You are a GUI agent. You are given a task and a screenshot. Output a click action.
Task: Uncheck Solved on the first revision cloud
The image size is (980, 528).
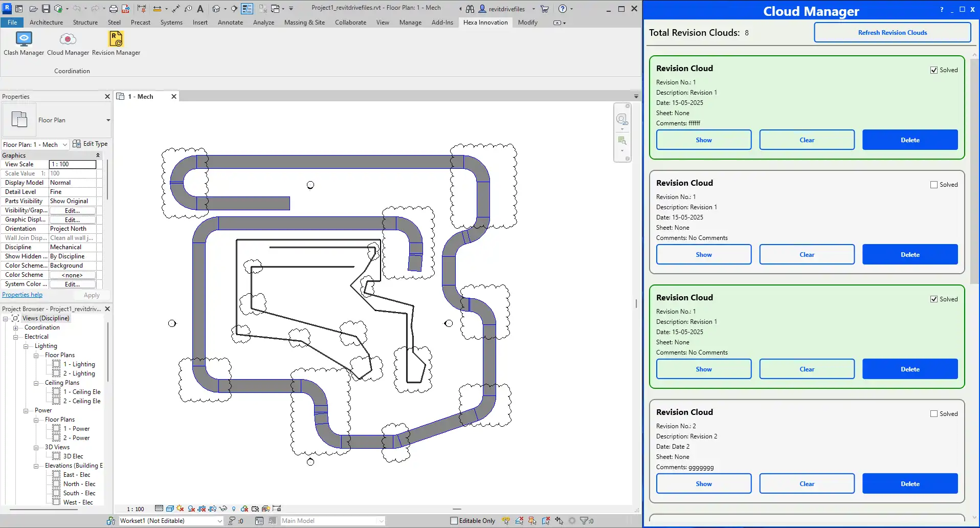[933, 70]
